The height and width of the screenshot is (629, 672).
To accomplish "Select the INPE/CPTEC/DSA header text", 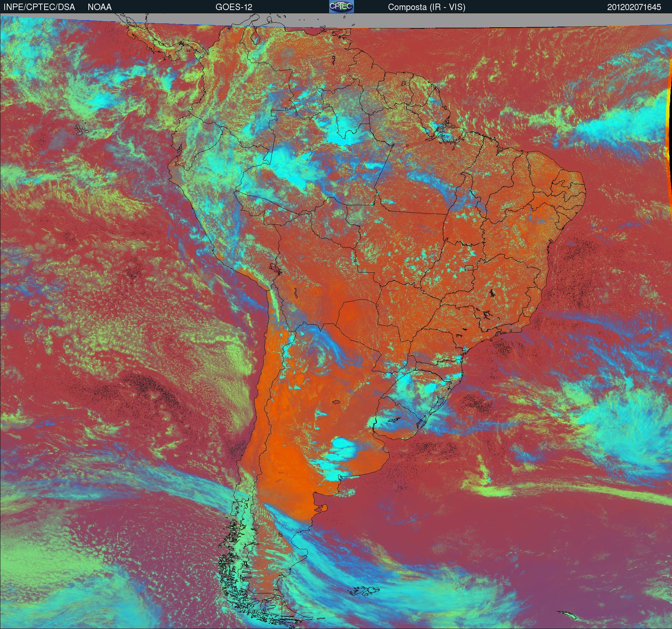I will (x=39, y=7).
